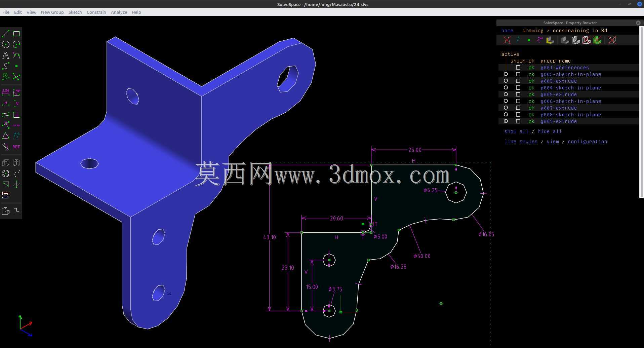Apply the point on line constraint
The width and height of the screenshot is (644, 348).
pyautogui.click(x=6, y=125)
